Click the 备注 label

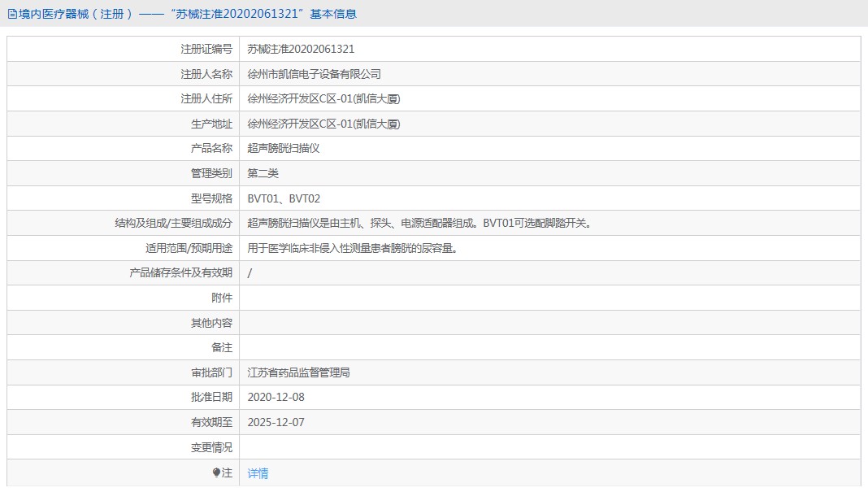[x=222, y=347]
